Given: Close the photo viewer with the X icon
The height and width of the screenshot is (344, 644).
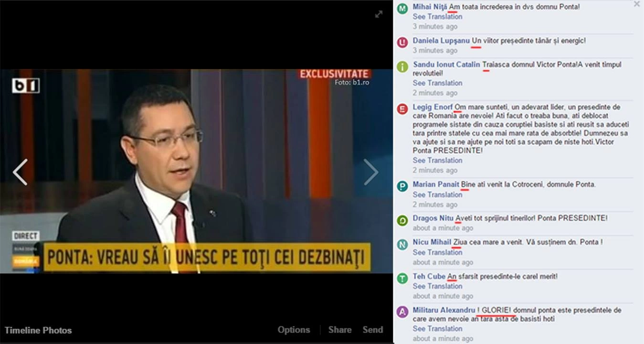Looking at the screenshot, I should 637,4.
